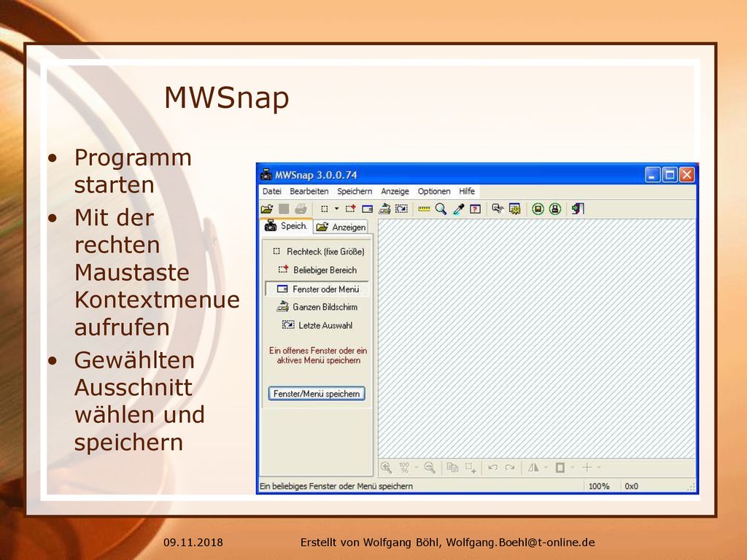The height and width of the screenshot is (560, 747).
Task: Click the undo arrow icon
Action: coord(493,467)
